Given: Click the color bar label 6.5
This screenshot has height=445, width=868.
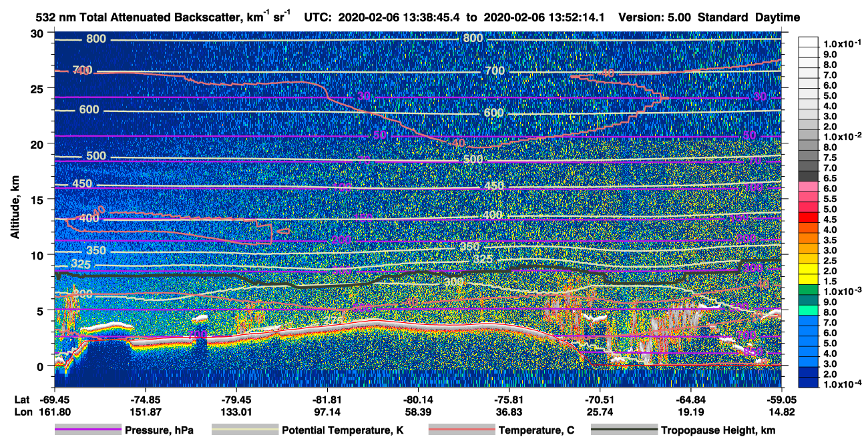Looking at the screenshot, I should pos(829,177).
